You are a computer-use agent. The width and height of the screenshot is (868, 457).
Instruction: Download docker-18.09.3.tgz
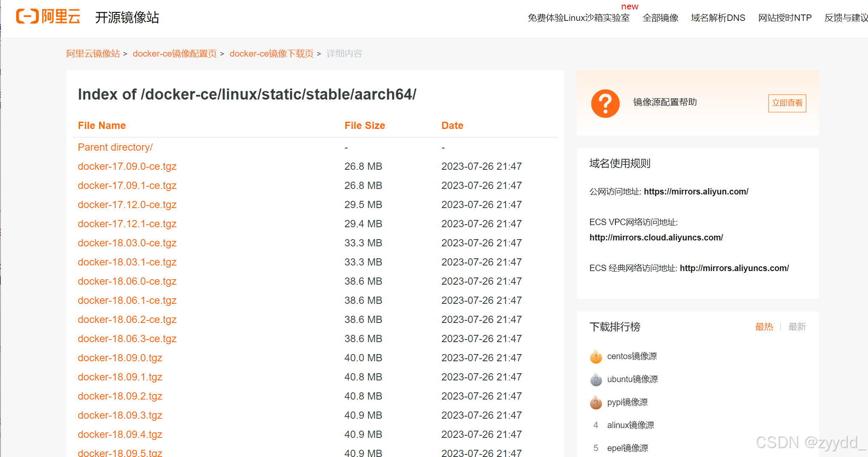click(x=120, y=415)
